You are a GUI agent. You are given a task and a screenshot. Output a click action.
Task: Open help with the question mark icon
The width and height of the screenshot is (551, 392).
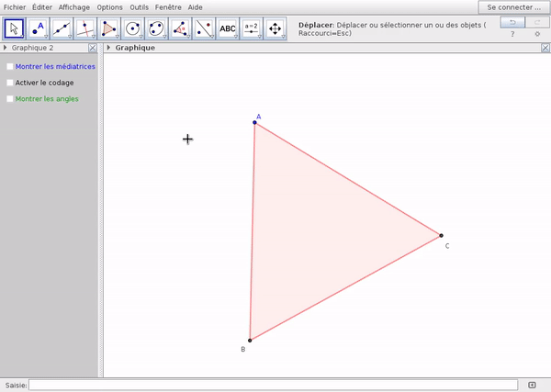[512, 34]
